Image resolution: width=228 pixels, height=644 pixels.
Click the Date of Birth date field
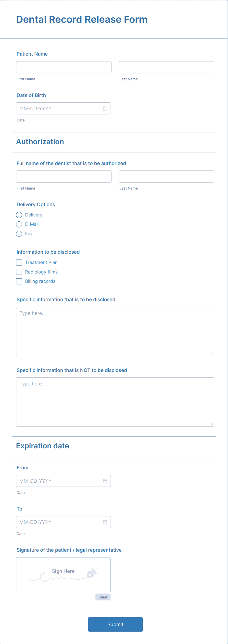click(x=58, y=108)
